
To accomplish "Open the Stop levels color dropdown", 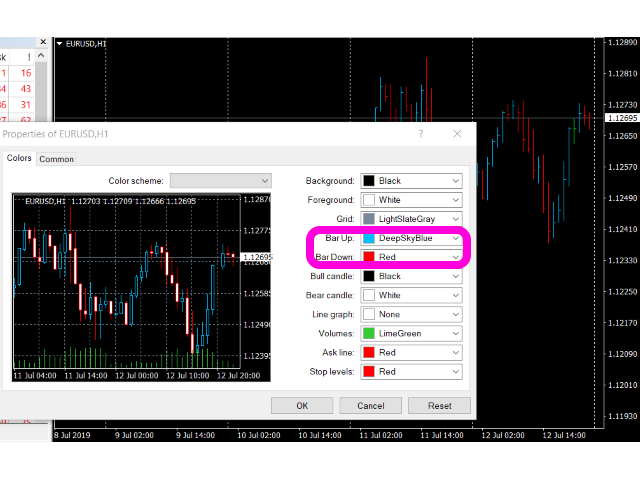I will coord(411,372).
